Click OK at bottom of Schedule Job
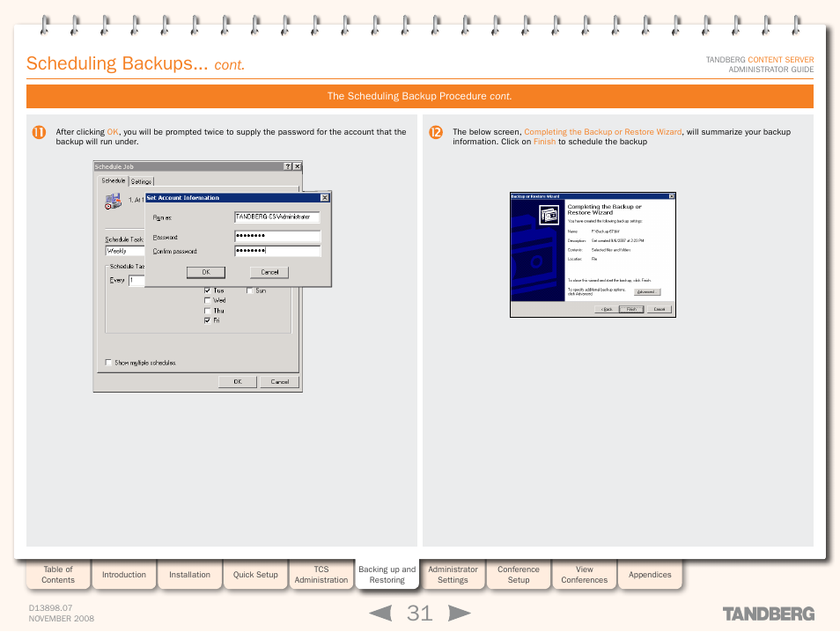The height and width of the screenshot is (632, 840). (x=238, y=382)
